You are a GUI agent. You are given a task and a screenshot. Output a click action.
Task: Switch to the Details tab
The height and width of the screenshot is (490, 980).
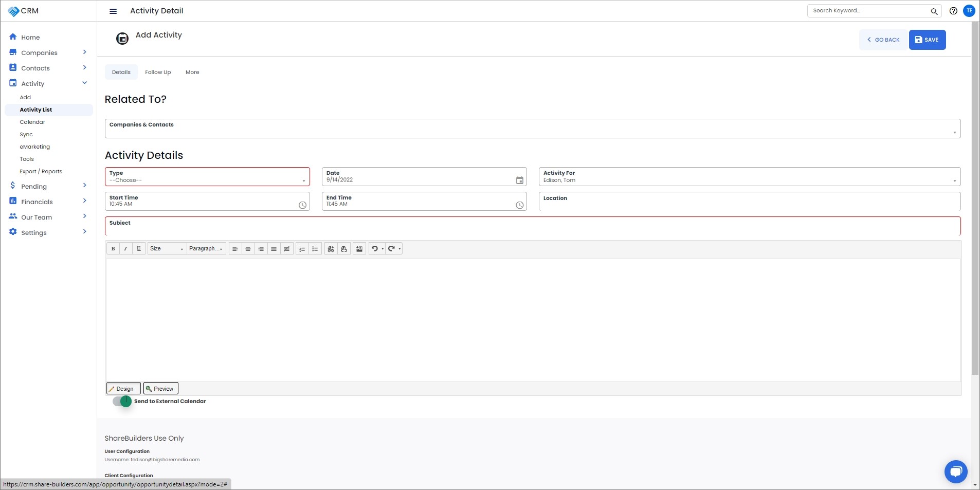pyautogui.click(x=121, y=72)
